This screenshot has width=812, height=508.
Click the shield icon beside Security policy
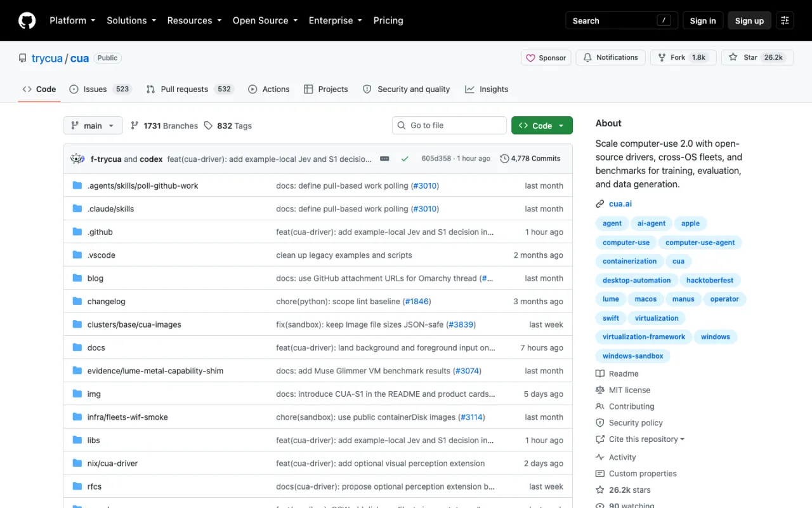(x=600, y=423)
